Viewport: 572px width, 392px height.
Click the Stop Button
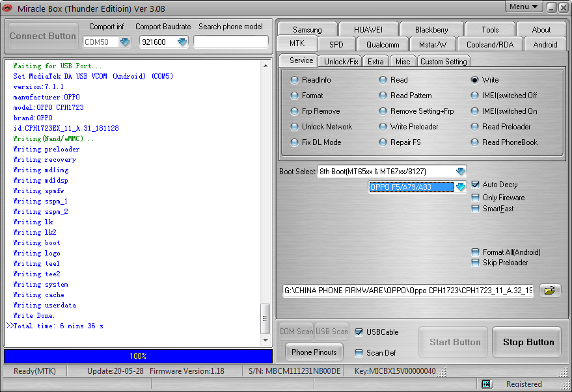tap(528, 342)
